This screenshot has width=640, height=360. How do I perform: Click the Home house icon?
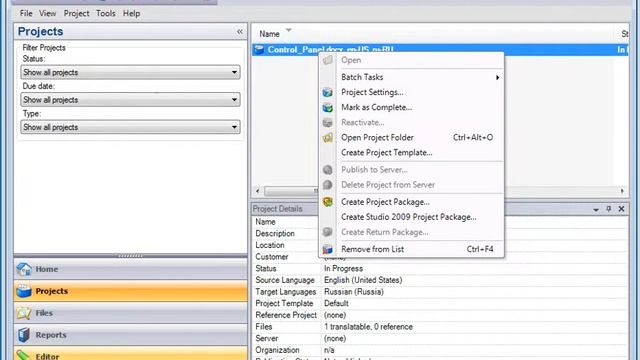[24, 269]
